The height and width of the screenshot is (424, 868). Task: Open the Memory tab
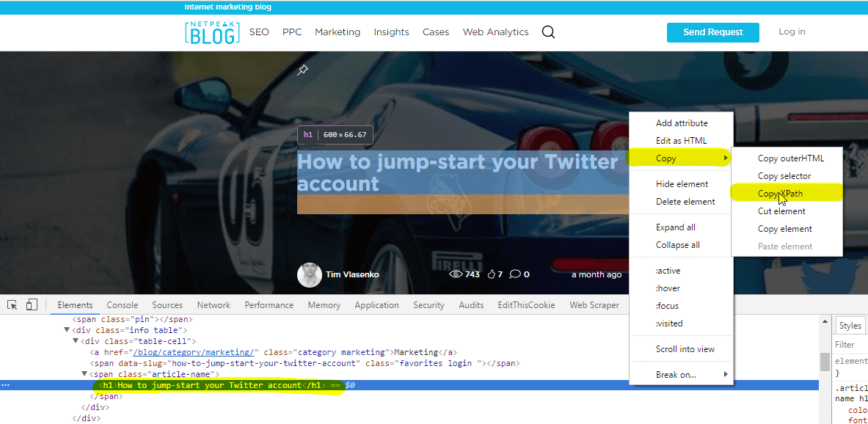[x=324, y=305]
